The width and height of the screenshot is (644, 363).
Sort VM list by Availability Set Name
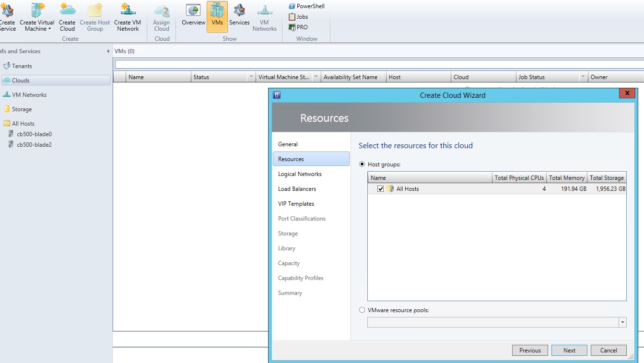click(354, 77)
